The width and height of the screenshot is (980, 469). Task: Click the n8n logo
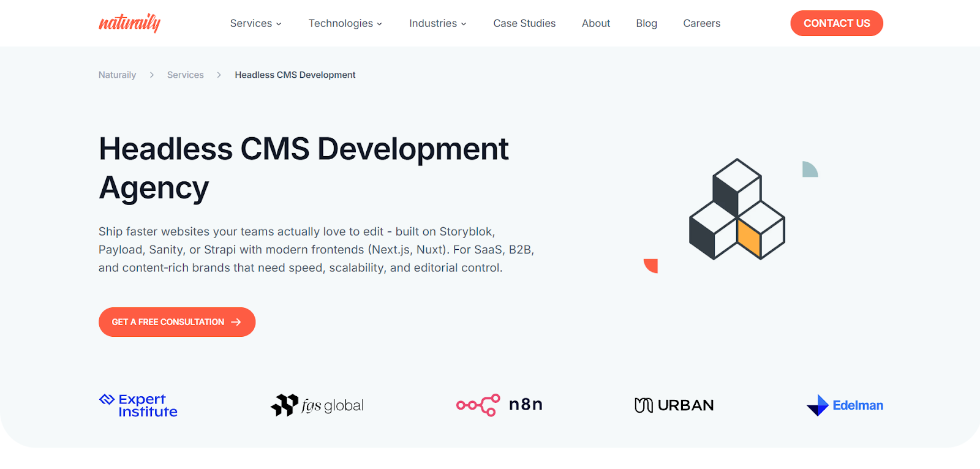(x=499, y=405)
